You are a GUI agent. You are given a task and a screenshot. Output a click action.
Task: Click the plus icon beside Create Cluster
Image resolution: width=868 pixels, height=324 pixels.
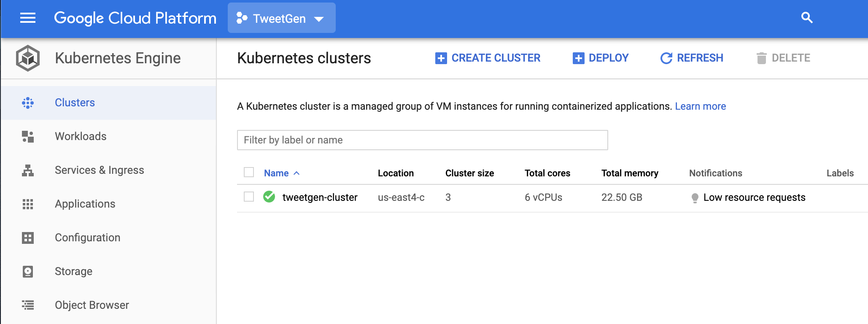pyautogui.click(x=441, y=58)
